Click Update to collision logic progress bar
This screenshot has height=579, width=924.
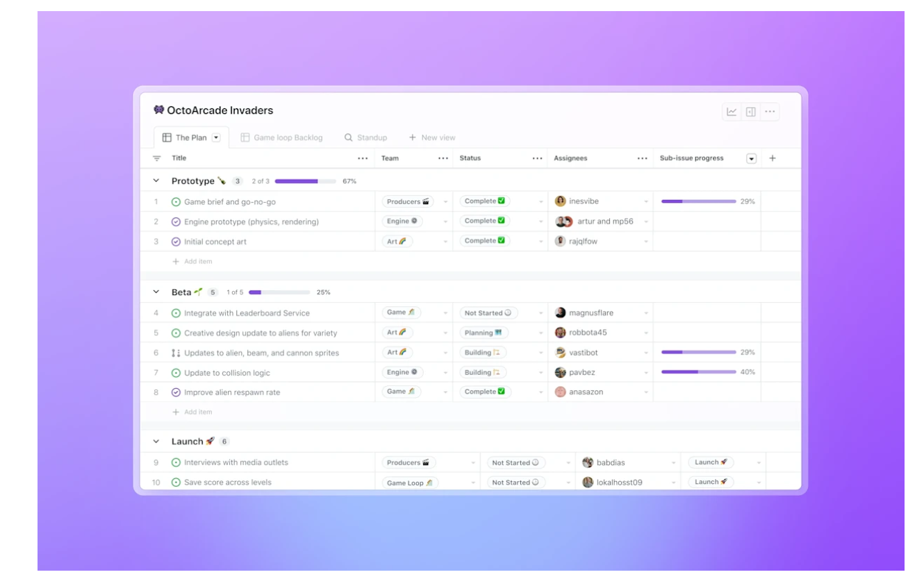698,372
